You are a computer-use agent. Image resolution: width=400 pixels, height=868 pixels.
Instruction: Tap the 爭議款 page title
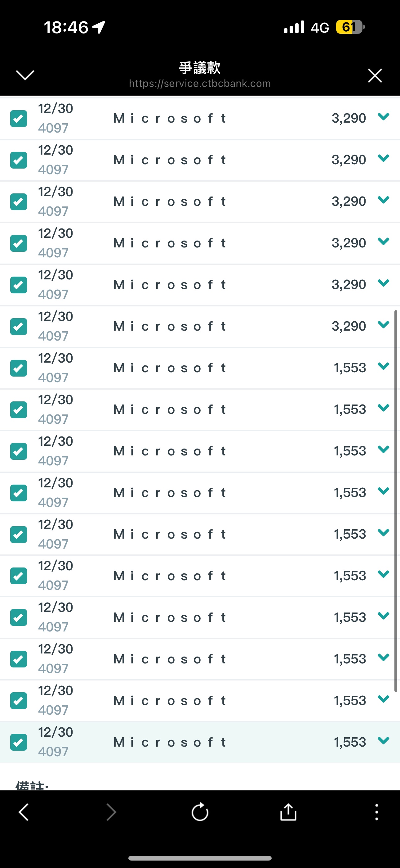200,68
